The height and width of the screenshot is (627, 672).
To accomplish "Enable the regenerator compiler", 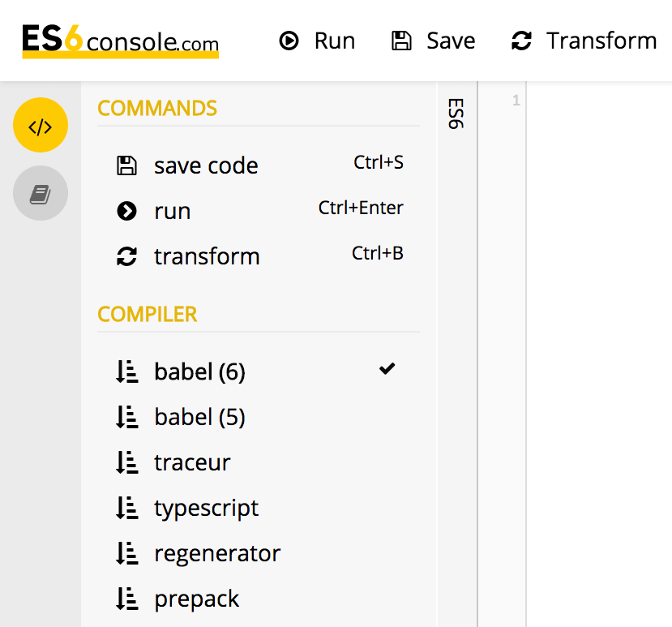I will coord(217,552).
